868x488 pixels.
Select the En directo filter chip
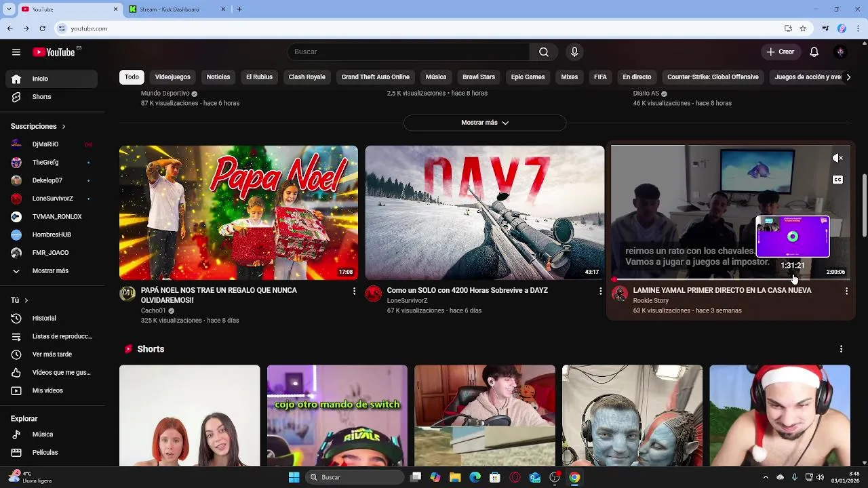tap(637, 77)
